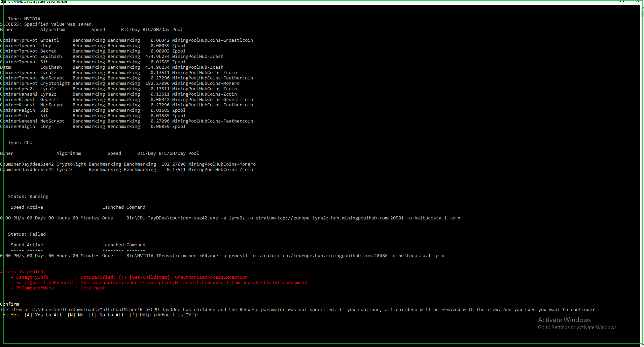Click the Go to Settings activation link
Screen dimensions: 644x347
(x=577, y=327)
